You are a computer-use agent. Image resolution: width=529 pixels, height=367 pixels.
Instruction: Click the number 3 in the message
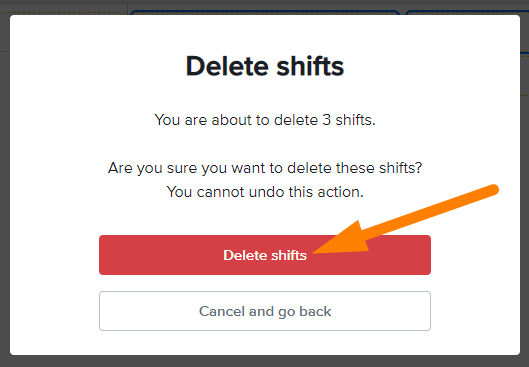point(326,120)
